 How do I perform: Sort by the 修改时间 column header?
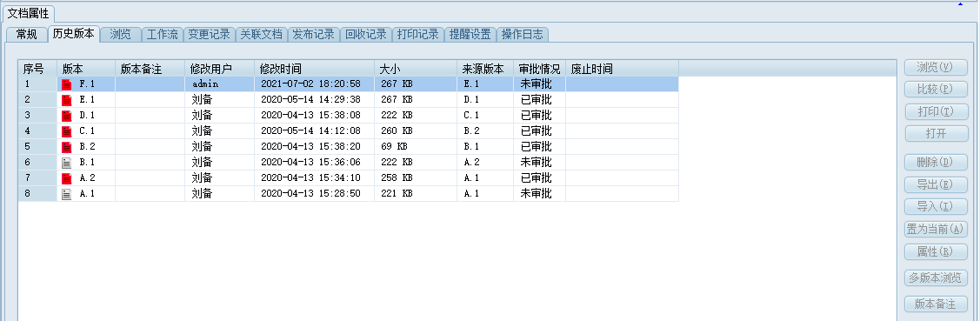[x=315, y=68]
